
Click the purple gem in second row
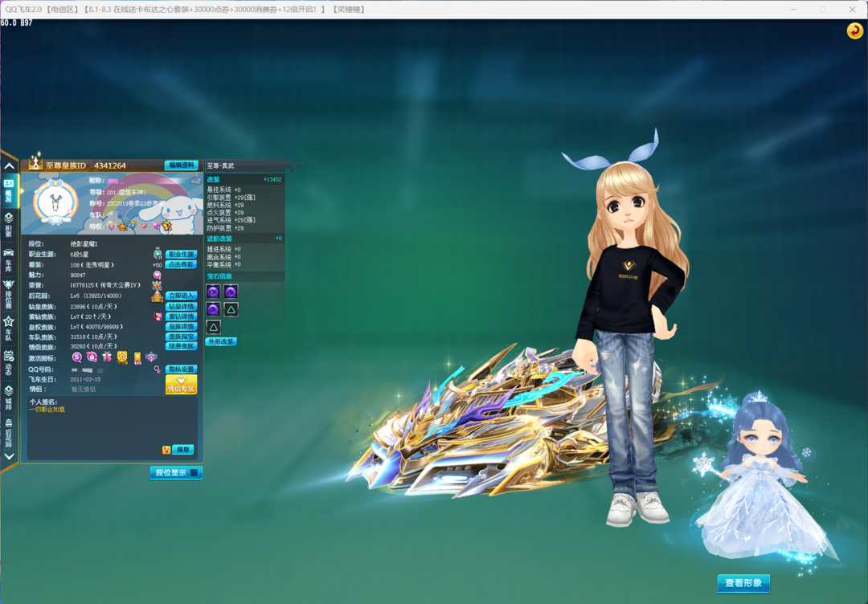click(x=213, y=309)
